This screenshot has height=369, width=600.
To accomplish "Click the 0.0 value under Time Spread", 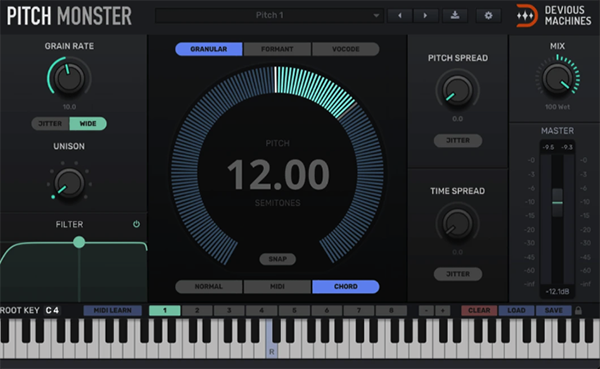I will [458, 252].
